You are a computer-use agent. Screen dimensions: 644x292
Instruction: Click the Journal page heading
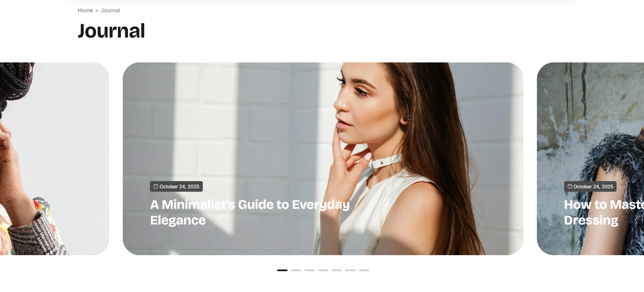click(111, 31)
